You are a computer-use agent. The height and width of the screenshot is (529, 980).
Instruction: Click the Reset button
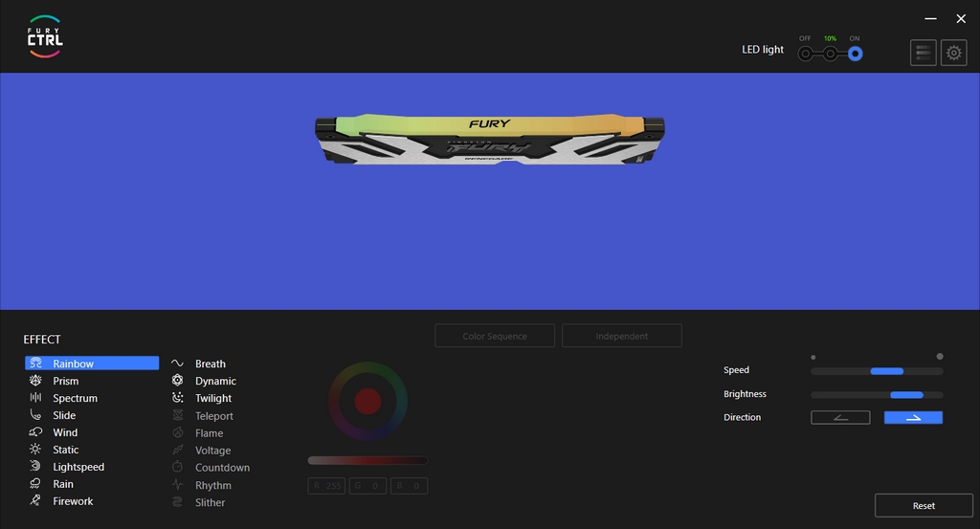[x=924, y=505]
